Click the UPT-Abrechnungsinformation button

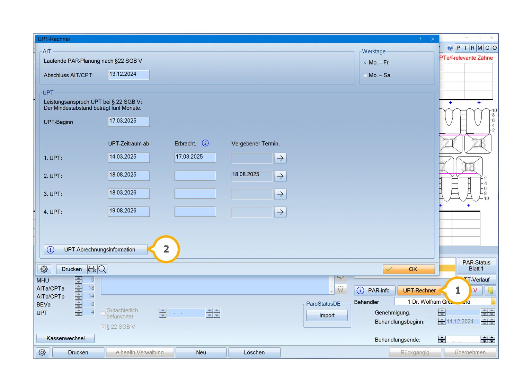coord(96,250)
